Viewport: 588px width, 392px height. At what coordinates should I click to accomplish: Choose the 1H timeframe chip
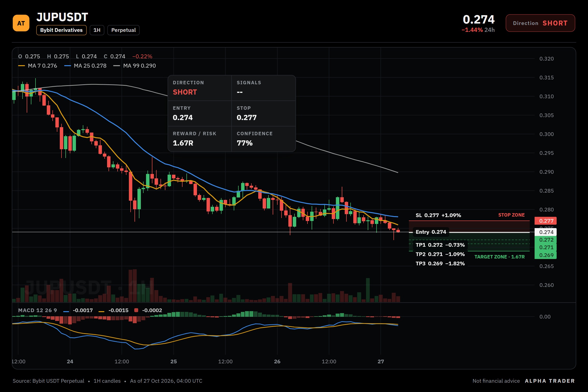click(97, 30)
